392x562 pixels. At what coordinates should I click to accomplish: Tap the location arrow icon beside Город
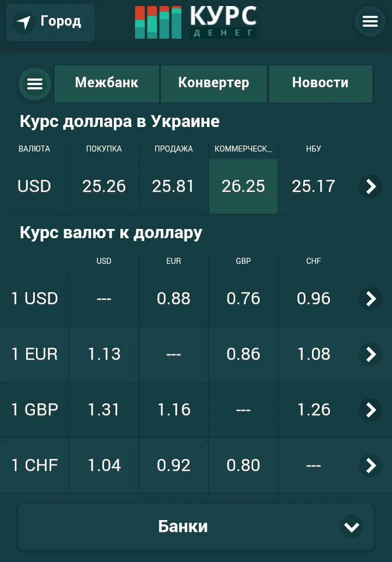[24, 22]
